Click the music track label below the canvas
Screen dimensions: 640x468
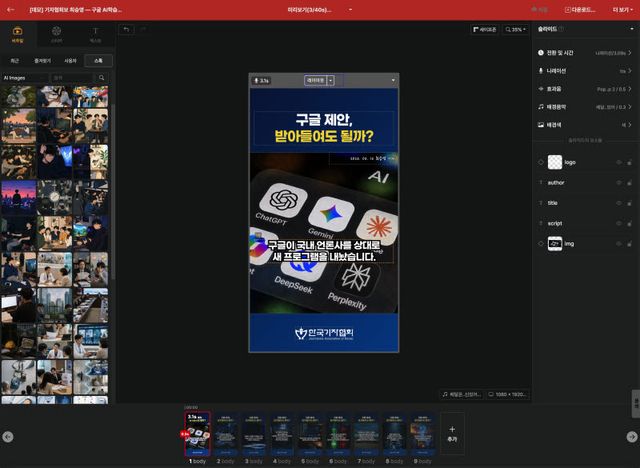tap(462, 394)
